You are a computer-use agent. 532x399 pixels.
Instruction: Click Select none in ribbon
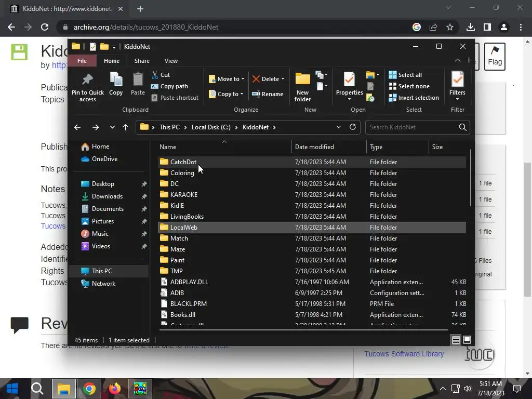pyautogui.click(x=409, y=86)
